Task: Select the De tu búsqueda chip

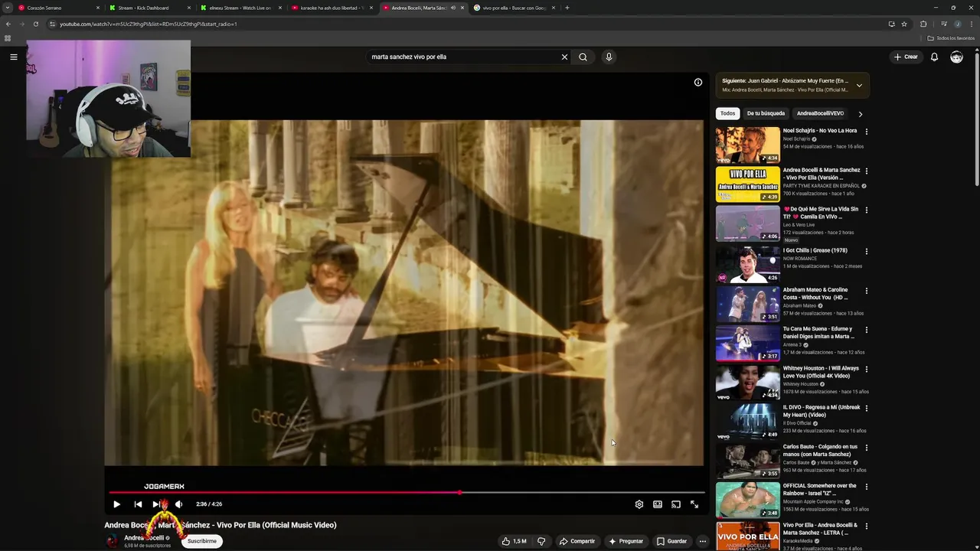Action: pyautogui.click(x=766, y=113)
